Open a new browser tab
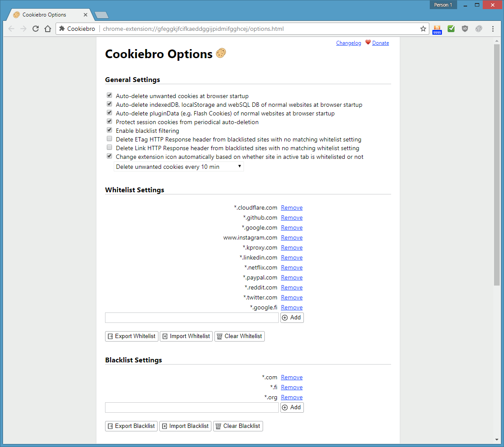The height and width of the screenshot is (447, 504). click(x=102, y=15)
